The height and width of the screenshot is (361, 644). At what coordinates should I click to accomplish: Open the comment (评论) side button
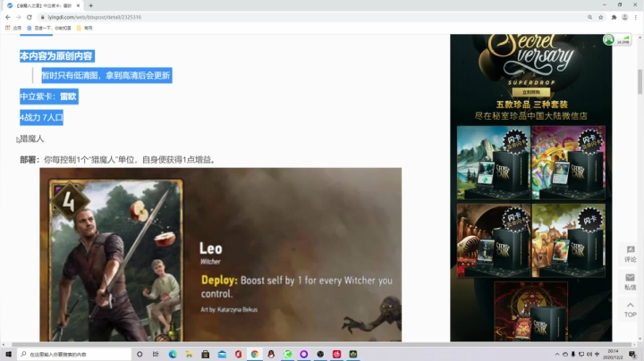[630, 254]
